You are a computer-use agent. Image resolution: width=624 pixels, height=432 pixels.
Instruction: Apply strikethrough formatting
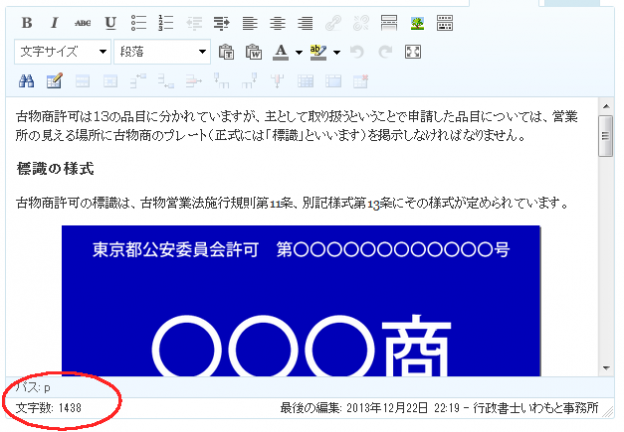coord(82,23)
